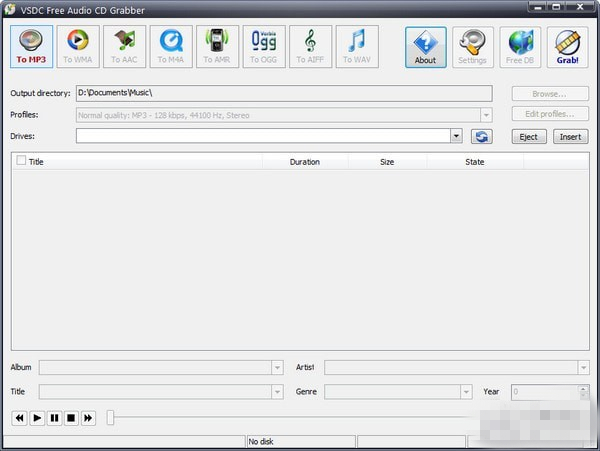Expand the Drives dropdown list
This screenshot has width=600, height=451.
click(456, 137)
